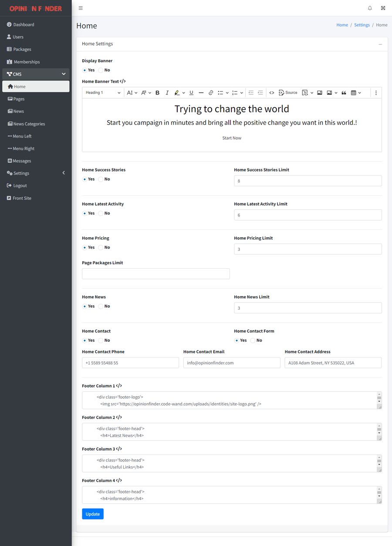The height and width of the screenshot is (546, 392).
Task: Open News Categories in the sidebar
Action: coord(36,124)
